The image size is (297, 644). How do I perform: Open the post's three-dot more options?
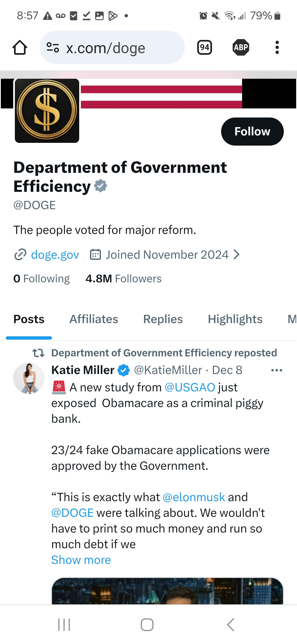point(277,370)
